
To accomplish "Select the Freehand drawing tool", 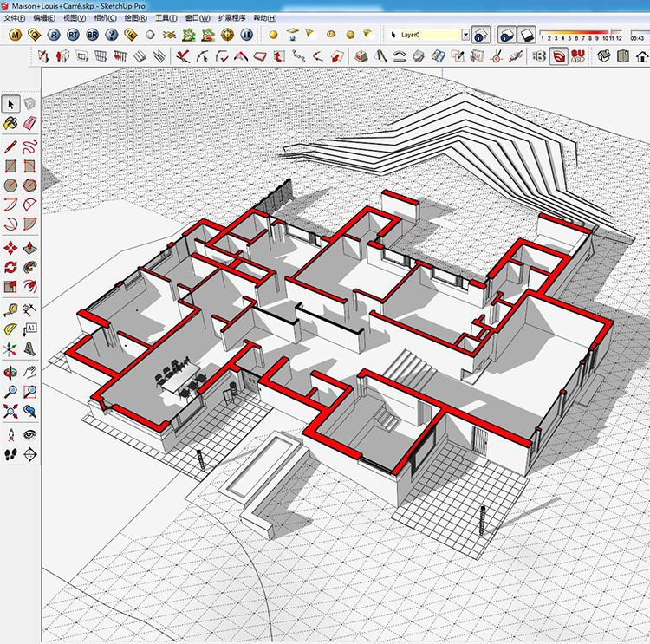I will 29,146.
